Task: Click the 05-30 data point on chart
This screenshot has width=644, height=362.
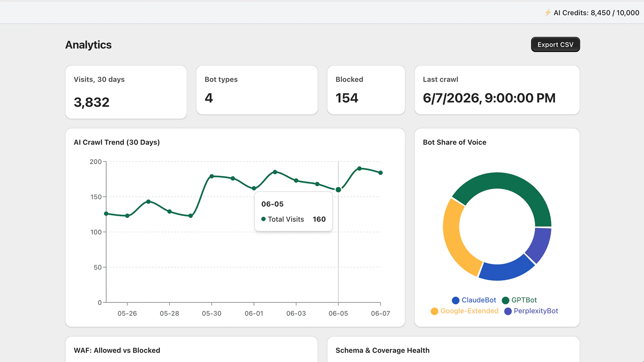Action: 212,176
